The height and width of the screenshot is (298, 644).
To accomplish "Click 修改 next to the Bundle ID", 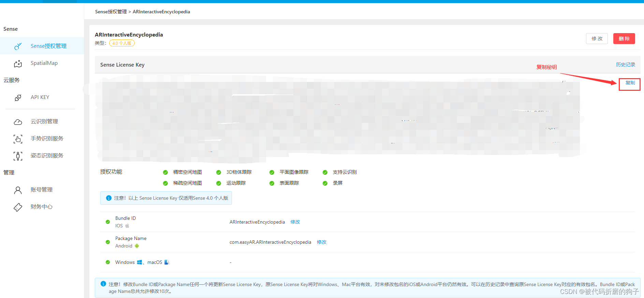I will [x=295, y=222].
